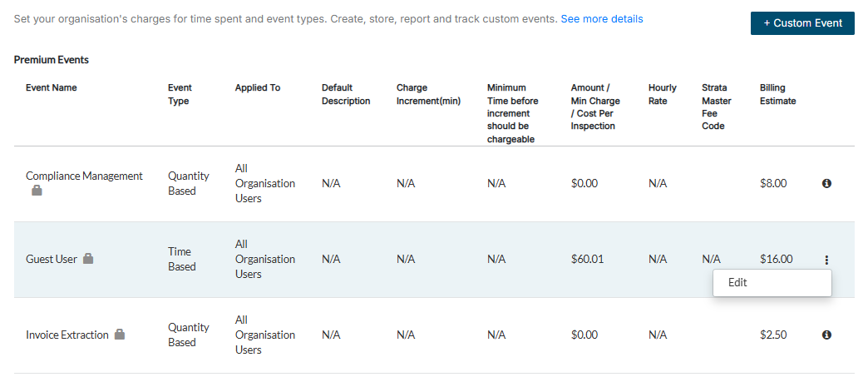
Task: Click the Applied To column header
Action: tap(258, 87)
